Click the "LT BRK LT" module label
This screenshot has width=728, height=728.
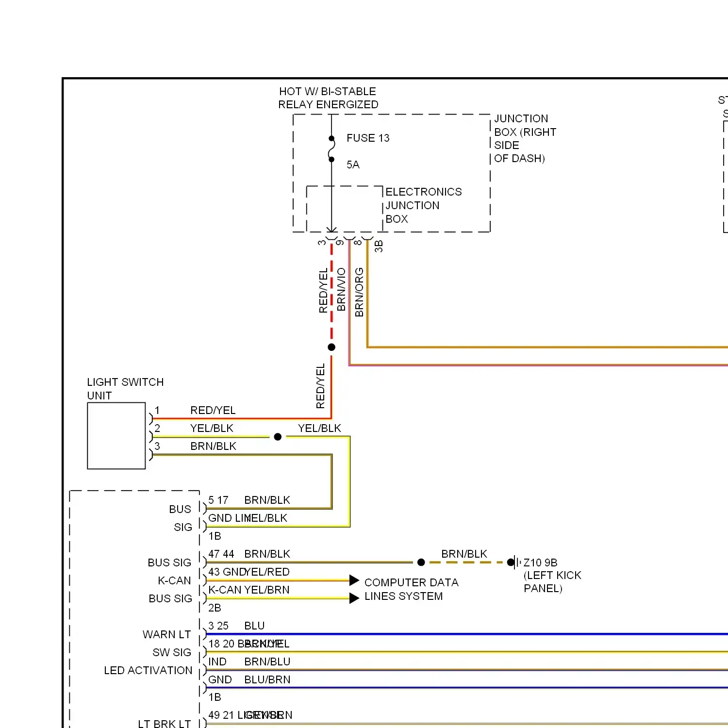click(x=164, y=724)
